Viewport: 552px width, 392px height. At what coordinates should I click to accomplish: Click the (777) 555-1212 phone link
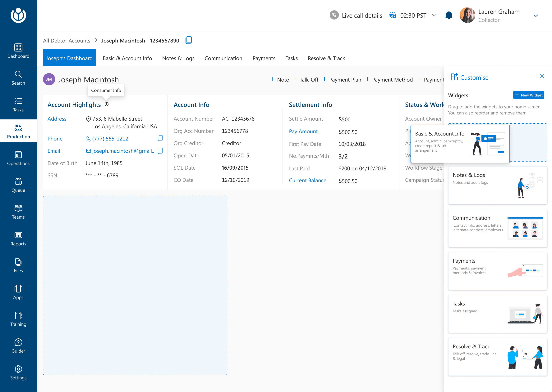tap(110, 139)
